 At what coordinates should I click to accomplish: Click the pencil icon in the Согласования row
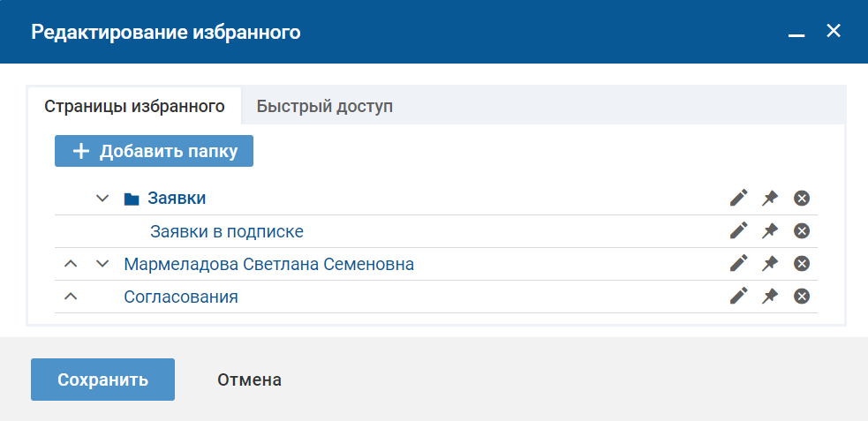(739, 297)
